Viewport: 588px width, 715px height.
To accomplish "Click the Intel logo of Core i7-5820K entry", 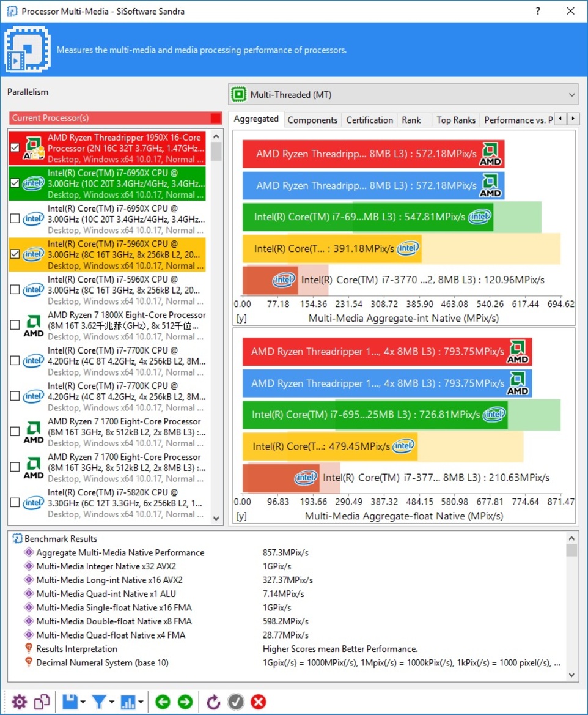I will 34,503.
